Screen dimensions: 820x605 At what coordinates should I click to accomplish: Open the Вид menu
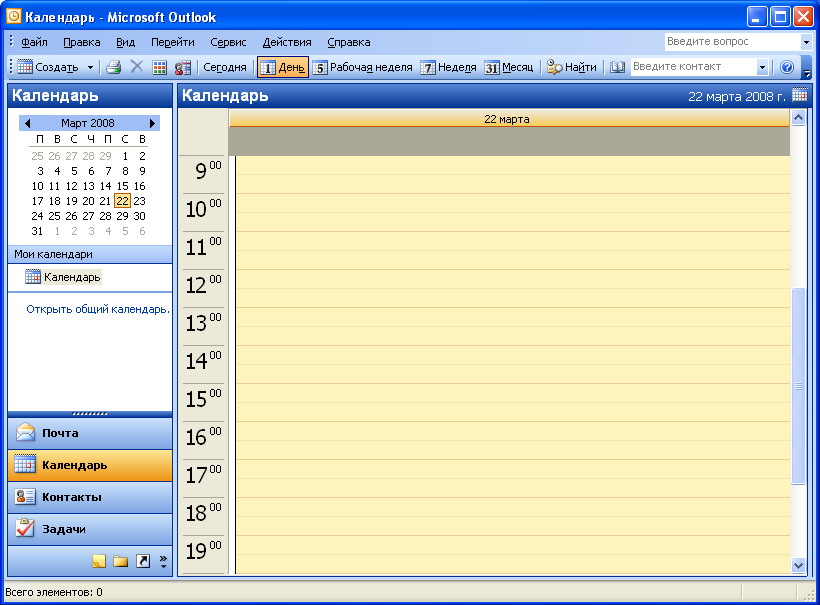126,42
